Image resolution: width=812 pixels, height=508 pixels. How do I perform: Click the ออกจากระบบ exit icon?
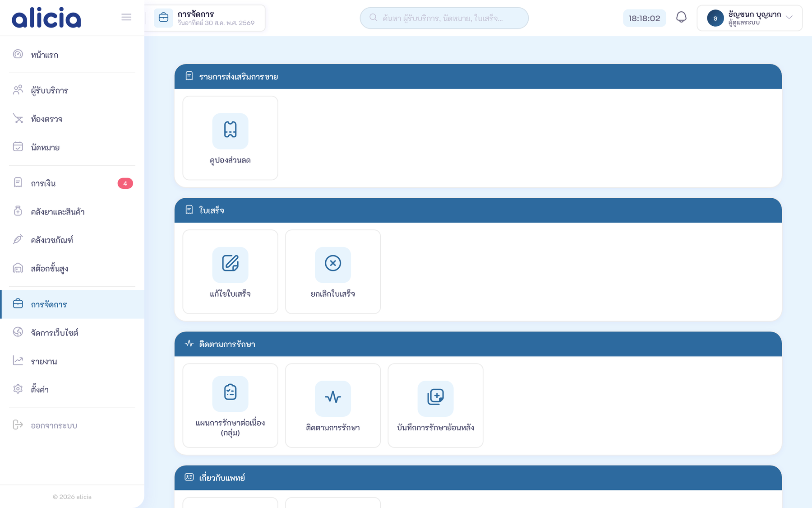coord(18,425)
